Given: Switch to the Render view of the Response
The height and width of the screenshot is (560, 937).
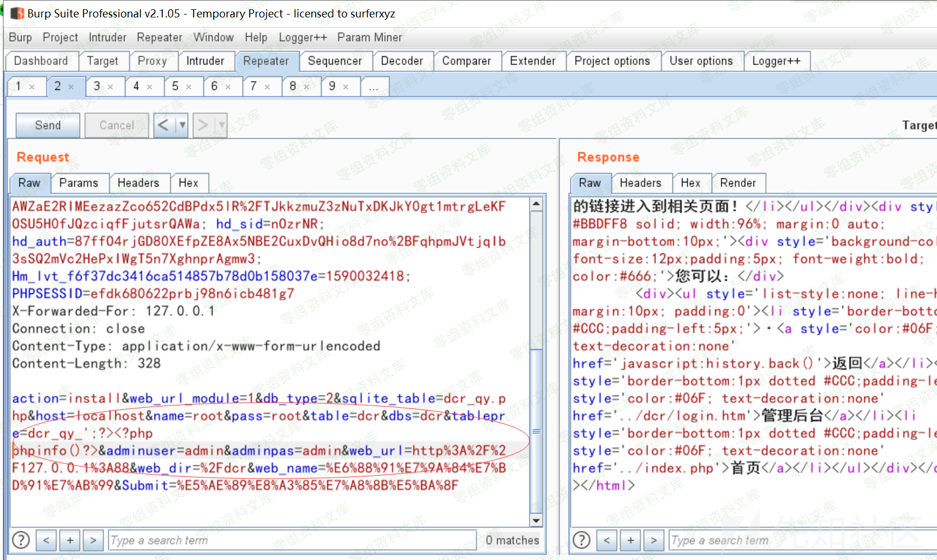Looking at the screenshot, I should coord(739,183).
